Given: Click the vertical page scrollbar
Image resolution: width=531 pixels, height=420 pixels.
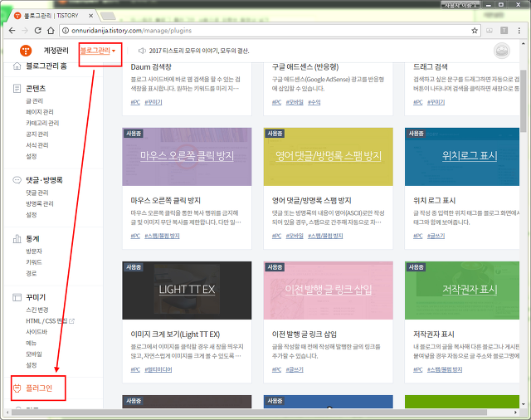Looking at the screenshot, I should (x=524, y=100).
